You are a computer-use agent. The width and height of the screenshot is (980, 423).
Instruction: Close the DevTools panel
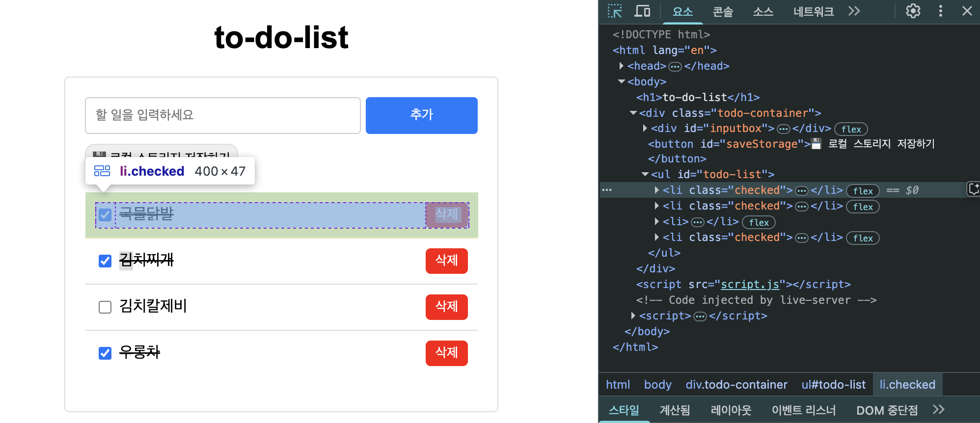[967, 11]
